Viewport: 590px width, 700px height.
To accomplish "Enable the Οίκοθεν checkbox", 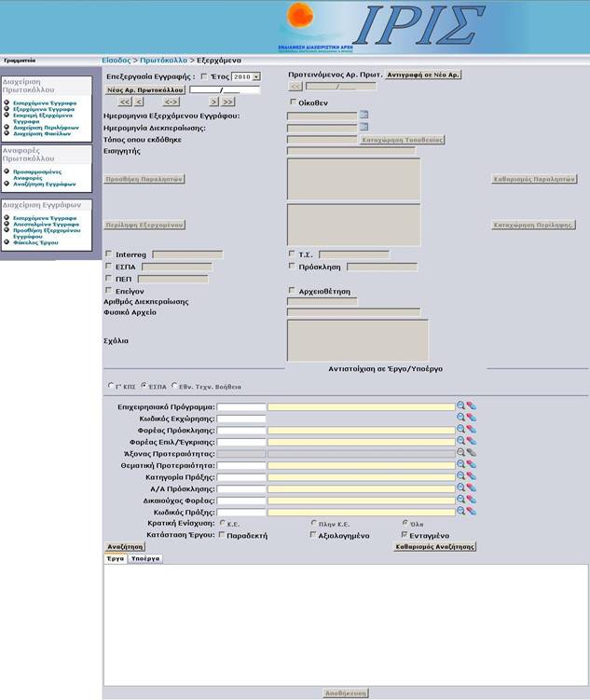I will coord(294,102).
